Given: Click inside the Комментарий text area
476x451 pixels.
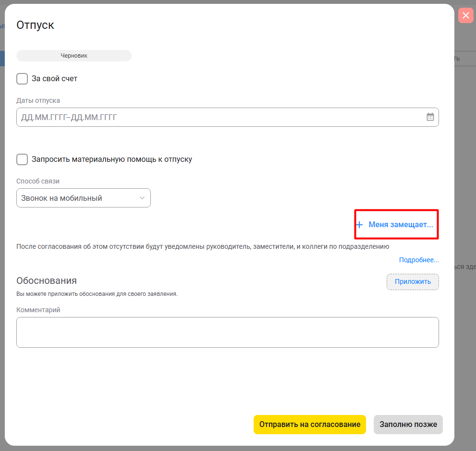Looking at the screenshot, I should pyautogui.click(x=227, y=332).
